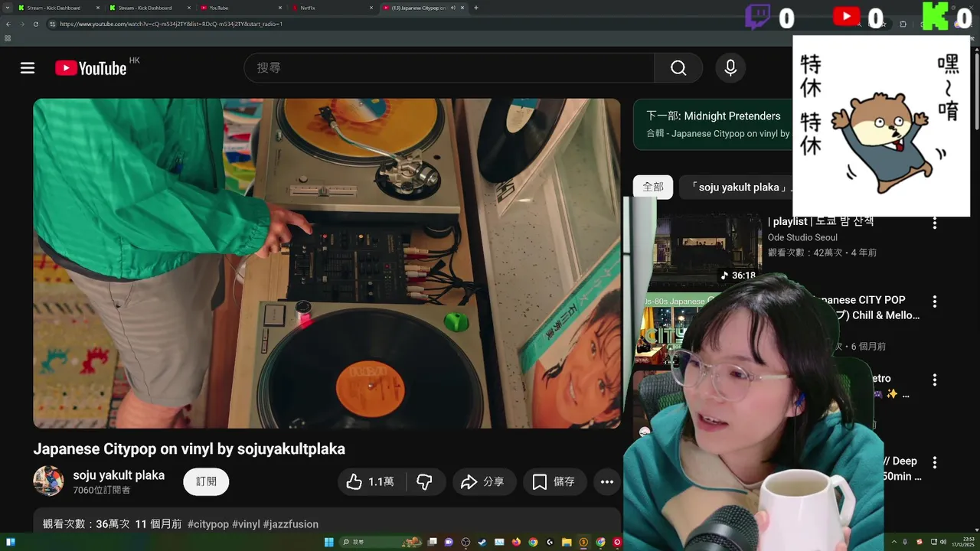The image size is (980, 551).
Task: Open options for the CITY POP Chill & Mello video
Action: 934,302
